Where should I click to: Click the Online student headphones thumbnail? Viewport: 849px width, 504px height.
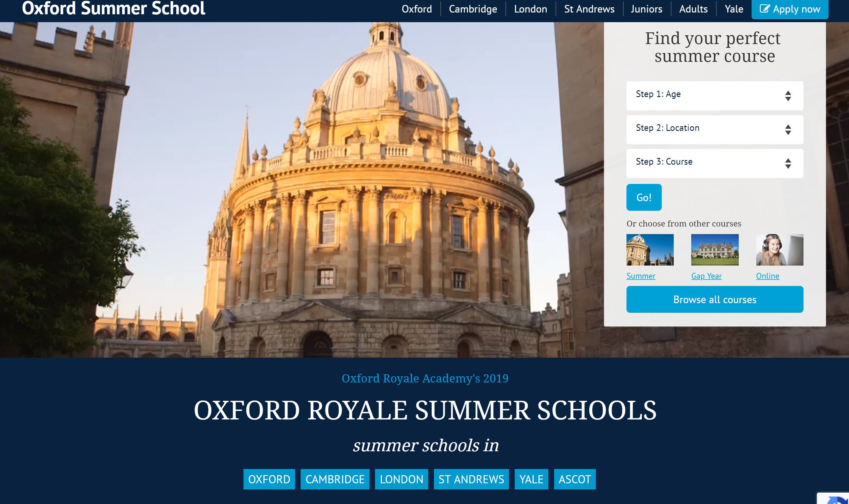coord(779,250)
